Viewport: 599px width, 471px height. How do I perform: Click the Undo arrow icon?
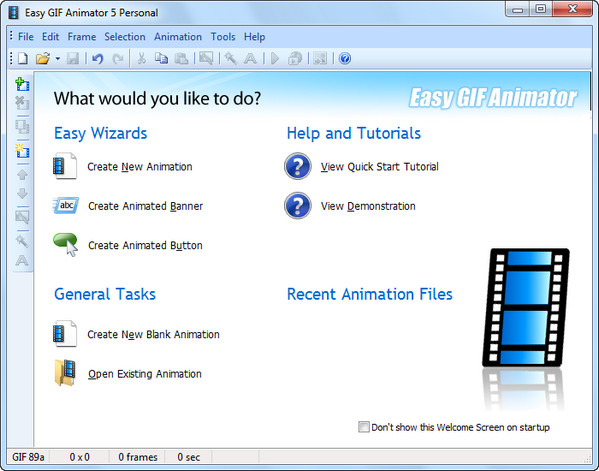coord(98,58)
